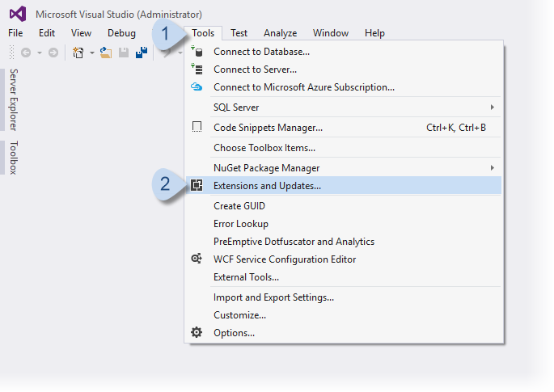Select Import and Export Settings

(x=273, y=297)
